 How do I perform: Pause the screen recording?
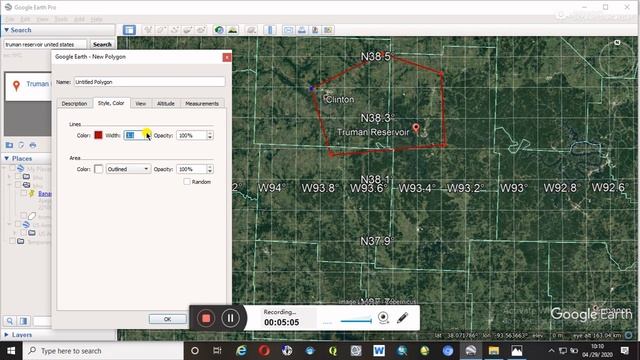tap(231, 318)
